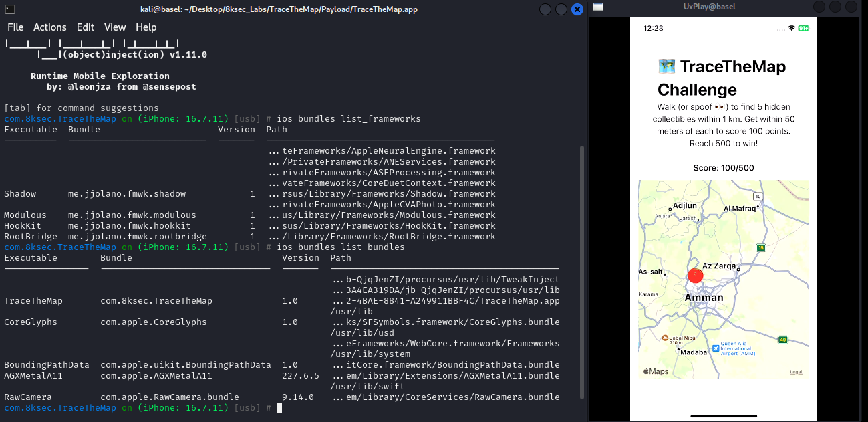Click the iPhone Wi-Fi status icon
This screenshot has height=422, width=868.
pos(792,28)
